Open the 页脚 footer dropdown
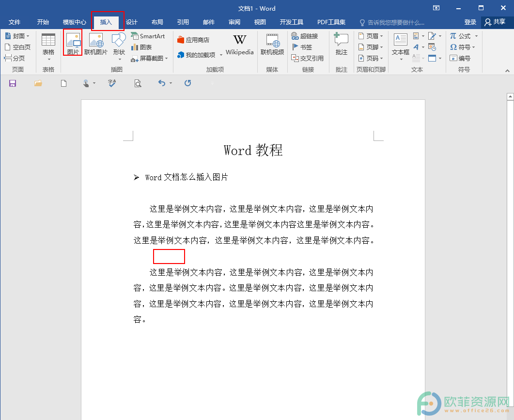This screenshot has height=420, width=514. pos(371,47)
